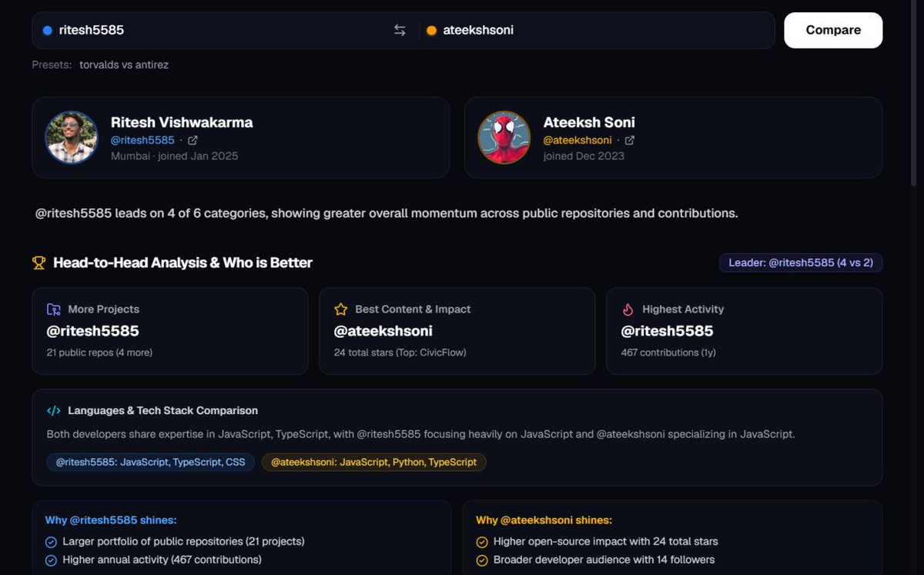Click the trophy icon beside Head-to-Head Analysis
The width and height of the screenshot is (924, 575).
[x=39, y=262]
